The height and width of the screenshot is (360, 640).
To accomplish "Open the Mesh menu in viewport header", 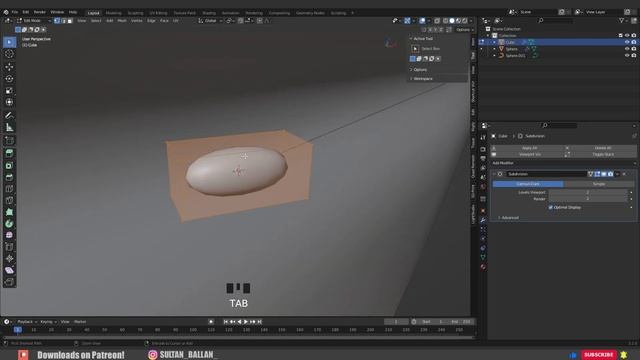I will pyautogui.click(x=122, y=20).
